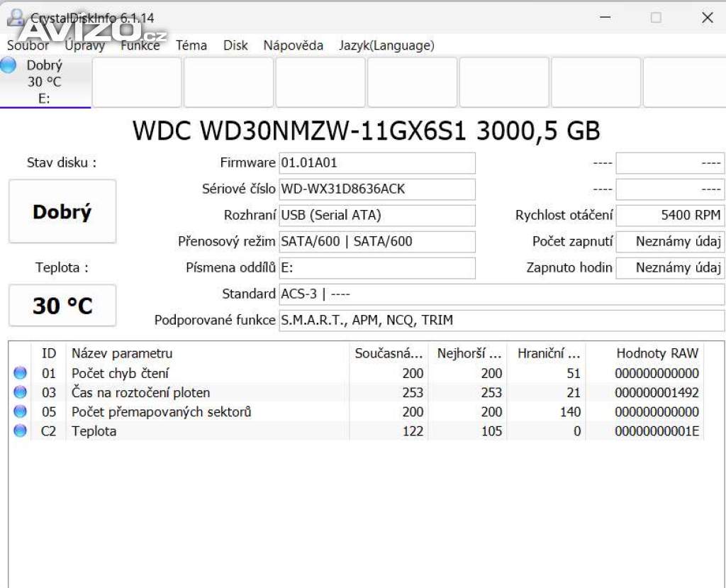Click the Přenosový režim field SATA/600
726x588 pixels.
pyautogui.click(x=377, y=241)
